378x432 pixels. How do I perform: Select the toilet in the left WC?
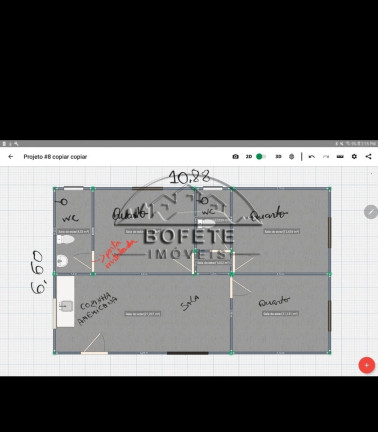click(66, 239)
